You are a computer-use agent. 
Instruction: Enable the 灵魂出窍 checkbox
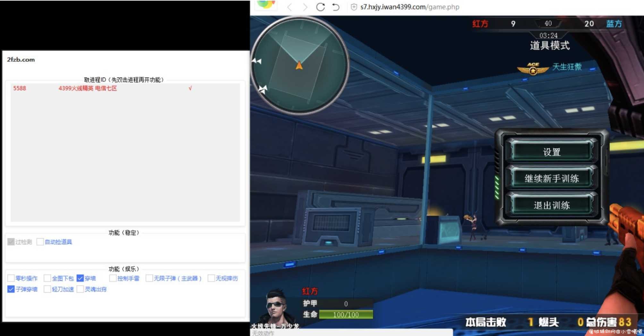pyautogui.click(x=80, y=289)
